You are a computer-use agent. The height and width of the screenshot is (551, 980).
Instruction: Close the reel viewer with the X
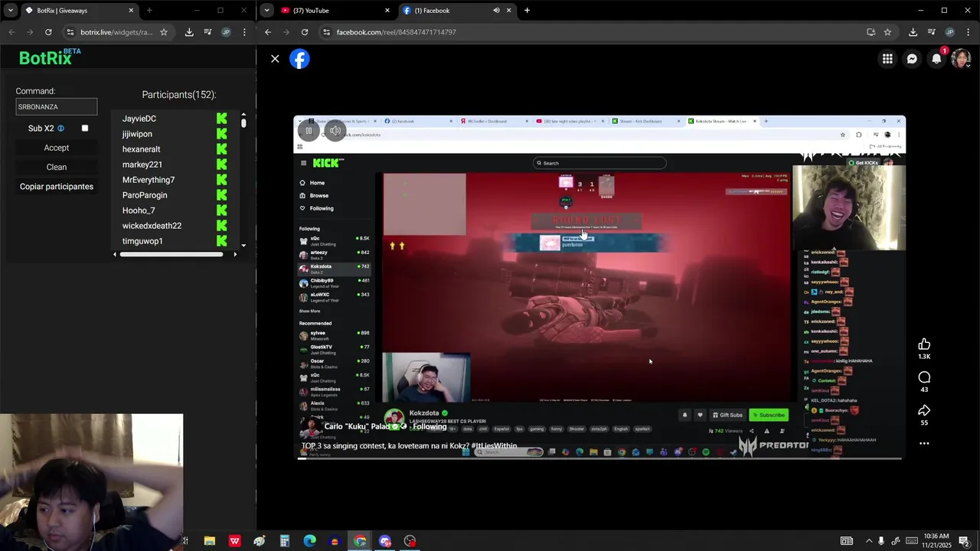point(275,59)
